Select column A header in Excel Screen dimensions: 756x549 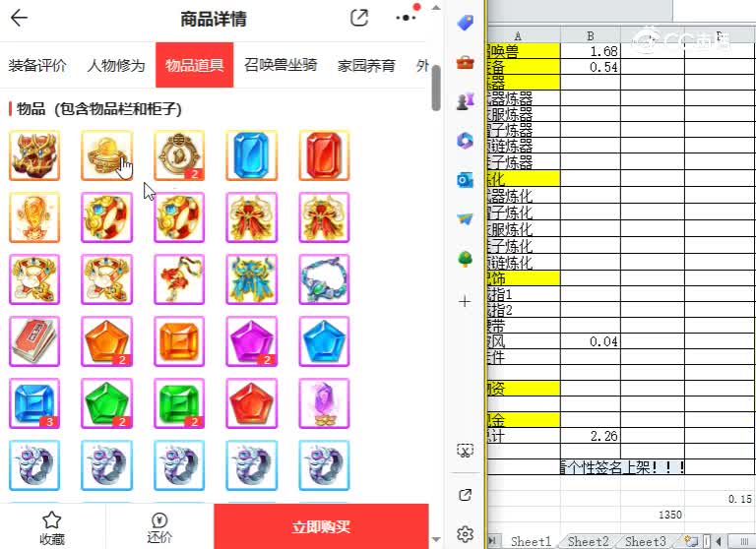click(524, 35)
